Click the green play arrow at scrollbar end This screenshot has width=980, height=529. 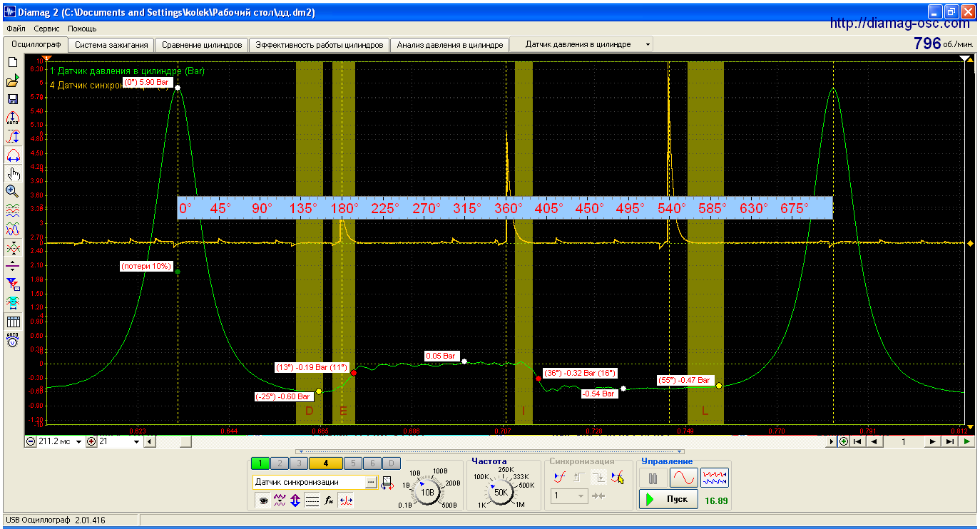tap(966, 441)
